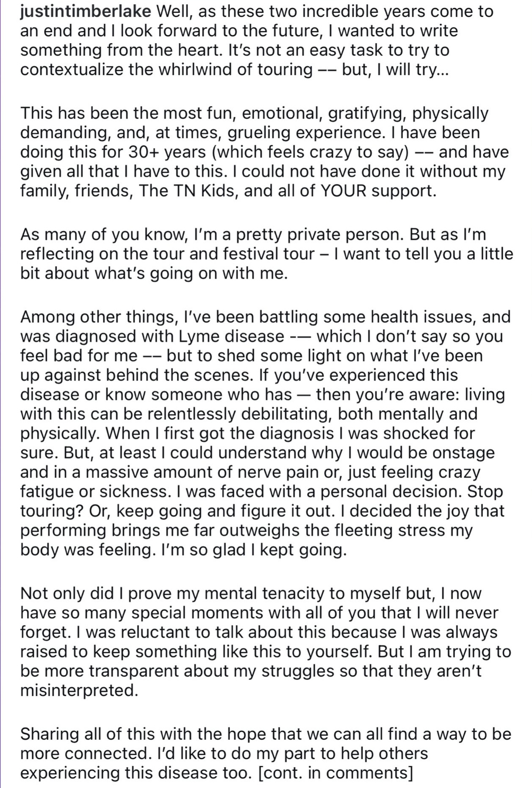Image resolution: width=532 pixels, height=788 pixels.
Task: Click the line starting 'This has been the most fun'
Action: coord(254,114)
